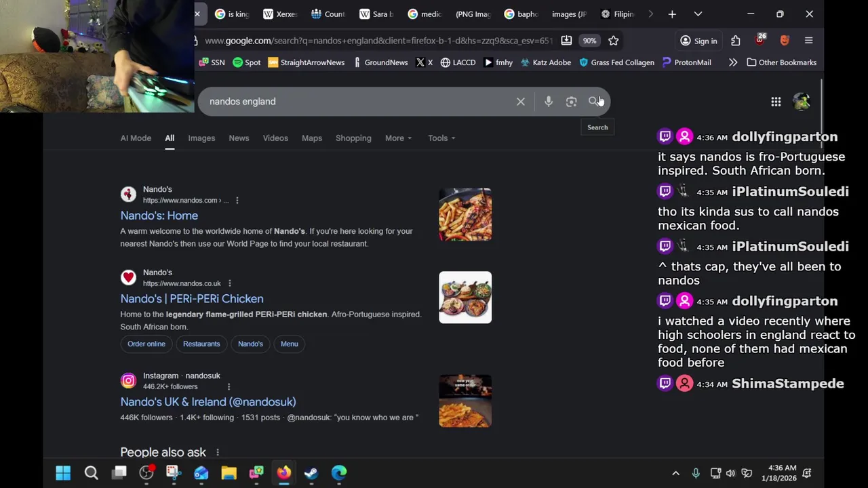Bookmark this page with the star icon
The height and width of the screenshot is (488, 868).
613,41
